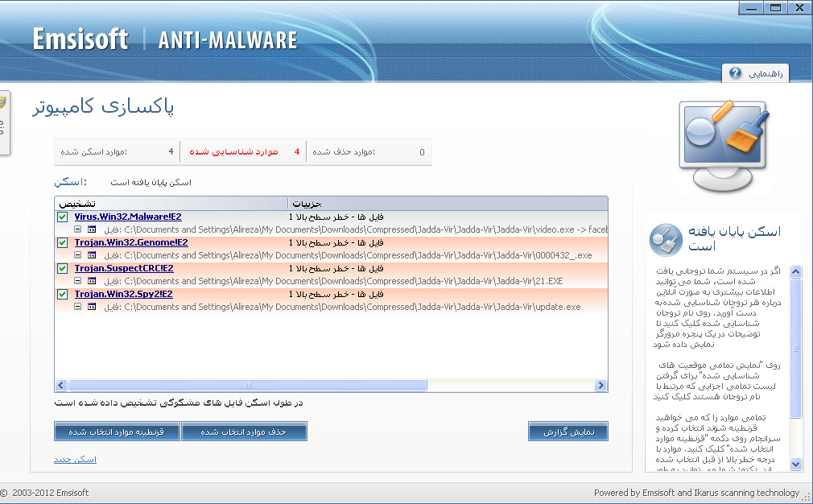Screen dimensions: 813x504
Task: Click file icon beside the video.exe path
Action: 92,229
